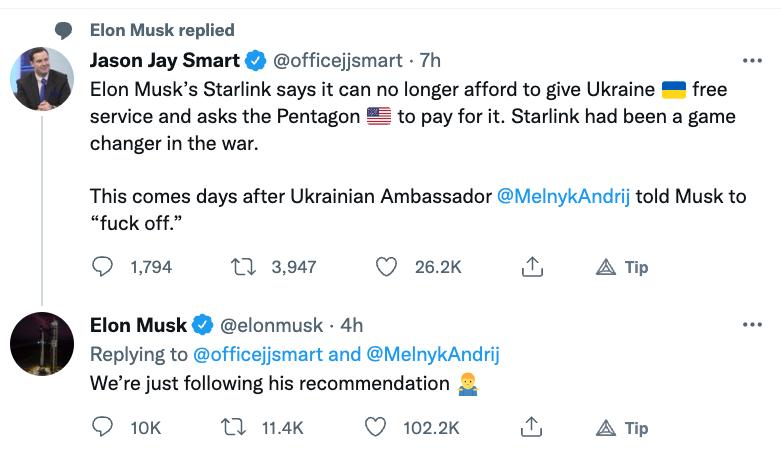Share Elon Musk's reply
Screen dimensions: 781x454
[531, 427]
